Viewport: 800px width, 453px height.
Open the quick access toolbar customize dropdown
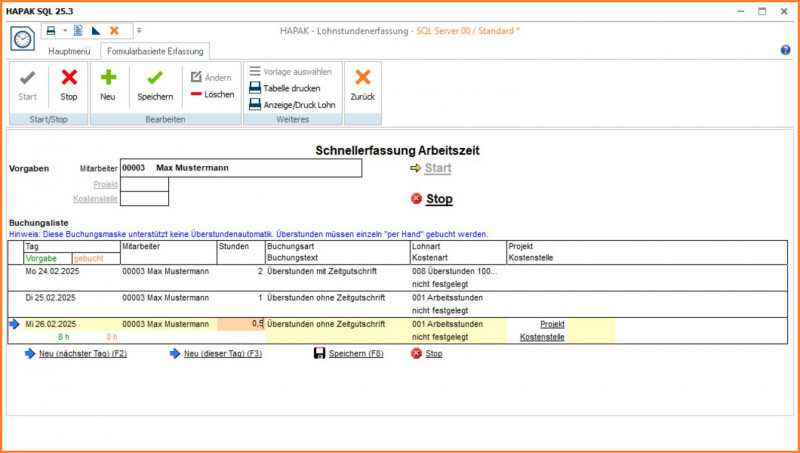point(139,31)
